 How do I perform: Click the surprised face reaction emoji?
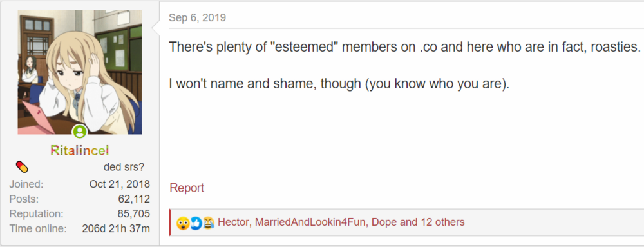click(182, 223)
